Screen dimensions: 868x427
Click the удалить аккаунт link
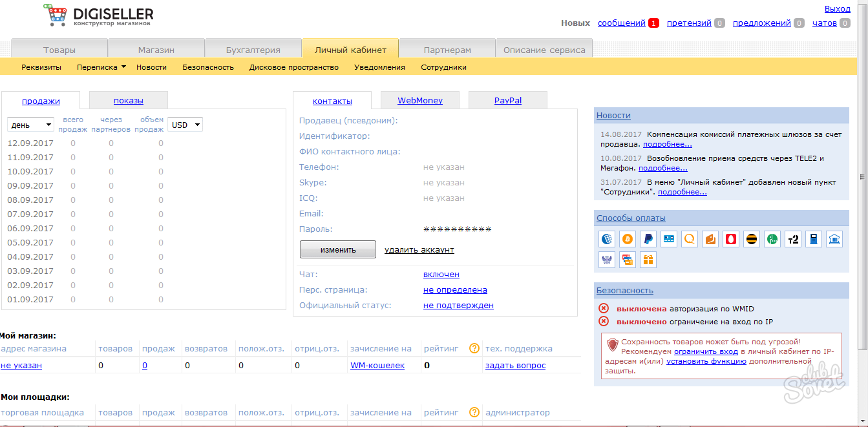[419, 250]
